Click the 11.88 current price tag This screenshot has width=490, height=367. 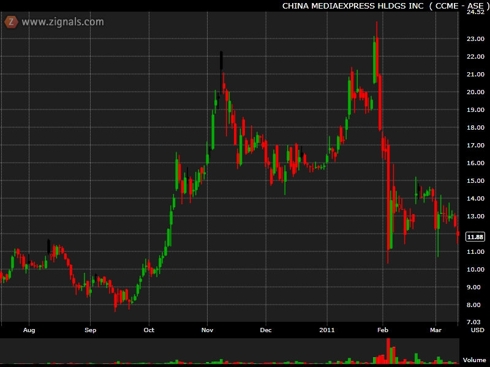click(475, 237)
